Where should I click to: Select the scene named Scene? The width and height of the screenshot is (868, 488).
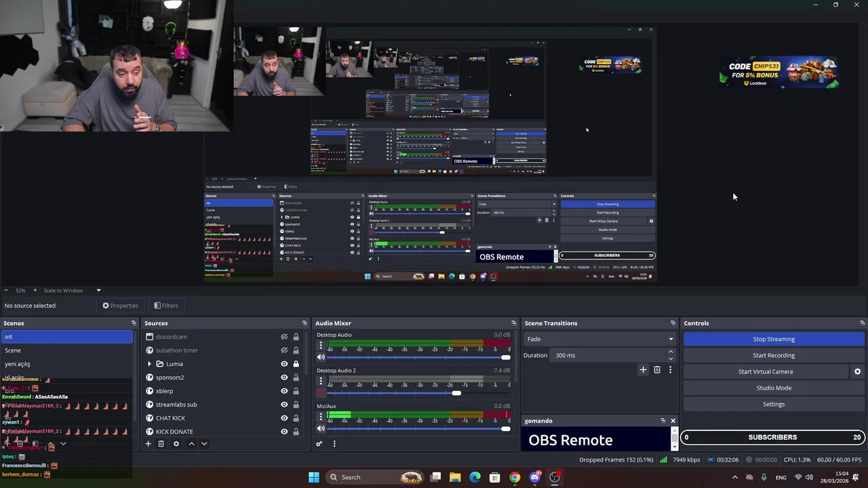coord(67,350)
